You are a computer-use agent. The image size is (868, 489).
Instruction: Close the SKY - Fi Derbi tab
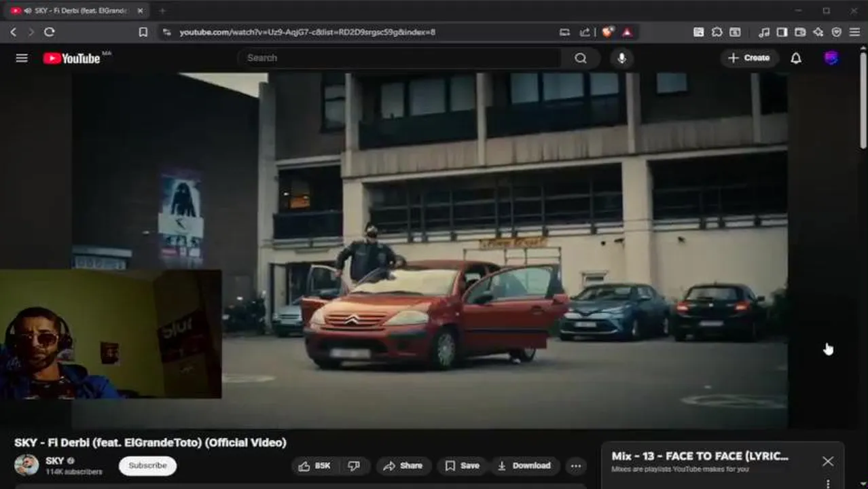click(x=140, y=11)
